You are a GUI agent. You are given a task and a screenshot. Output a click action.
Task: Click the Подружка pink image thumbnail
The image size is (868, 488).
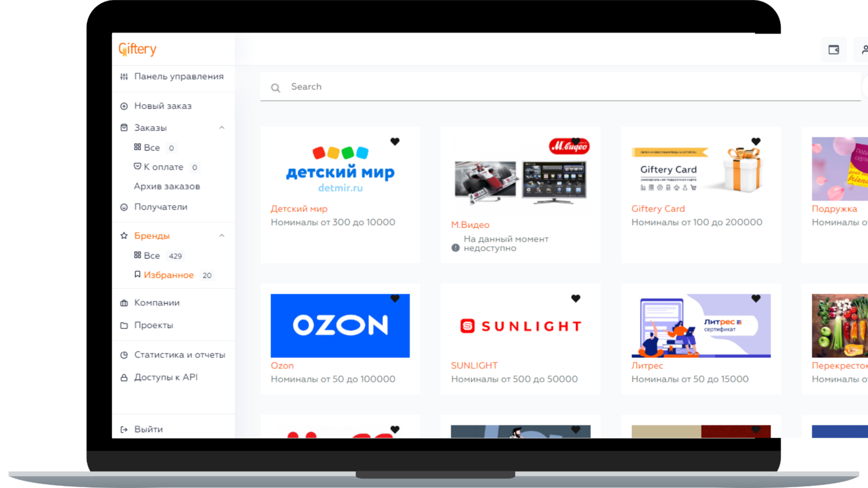tap(840, 169)
